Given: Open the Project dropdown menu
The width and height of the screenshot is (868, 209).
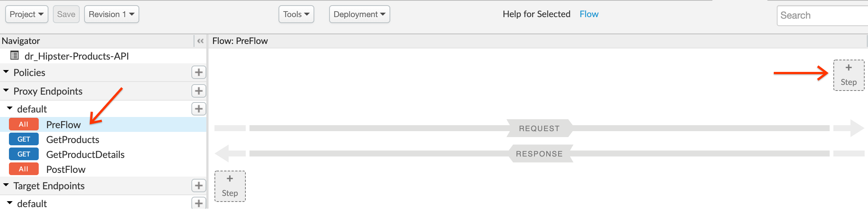Looking at the screenshot, I should 27,14.
